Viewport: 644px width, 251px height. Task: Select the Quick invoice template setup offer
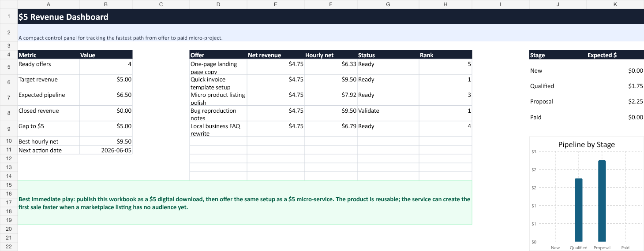click(x=218, y=82)
